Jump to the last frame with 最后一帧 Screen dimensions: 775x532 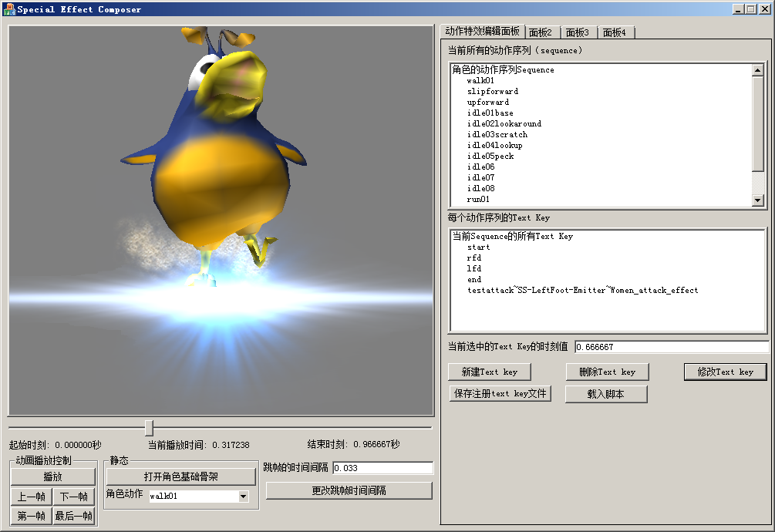click(x=74, y=516)
